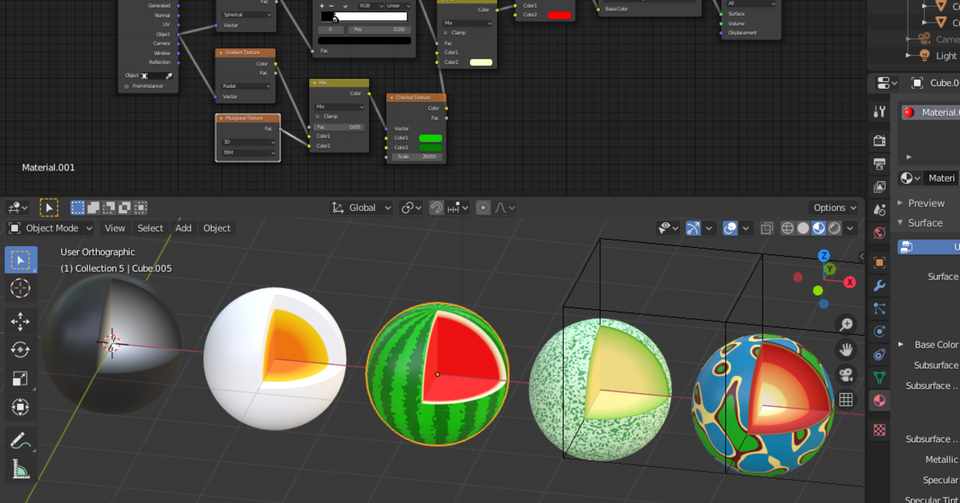Open the Modifier properties tab
This screenshot has width=960, height=503.
point(880,286)
